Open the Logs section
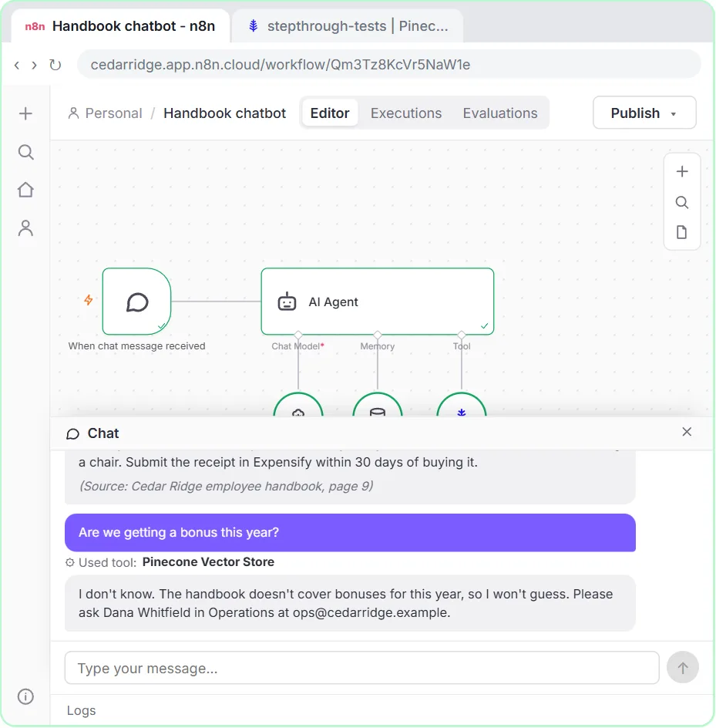The image size is (716, 728). coord(81,710)
